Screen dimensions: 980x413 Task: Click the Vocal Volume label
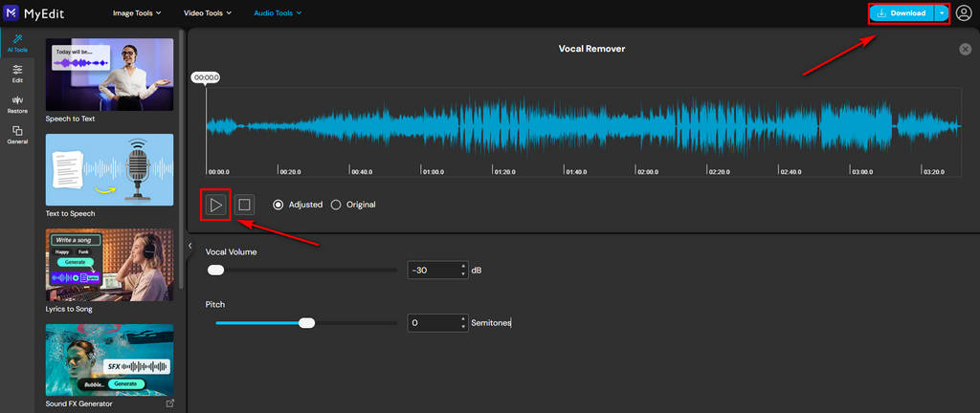tap(232, 252)
